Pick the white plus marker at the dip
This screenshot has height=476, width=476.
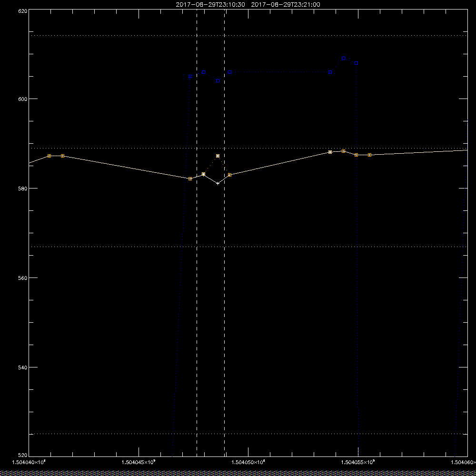point(218,183)
